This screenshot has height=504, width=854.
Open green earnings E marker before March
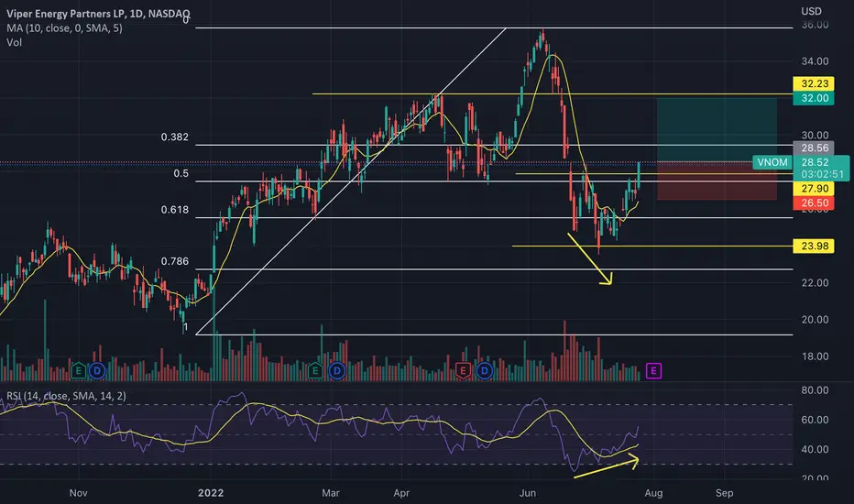pyautogui.click(x=315, y=371)
